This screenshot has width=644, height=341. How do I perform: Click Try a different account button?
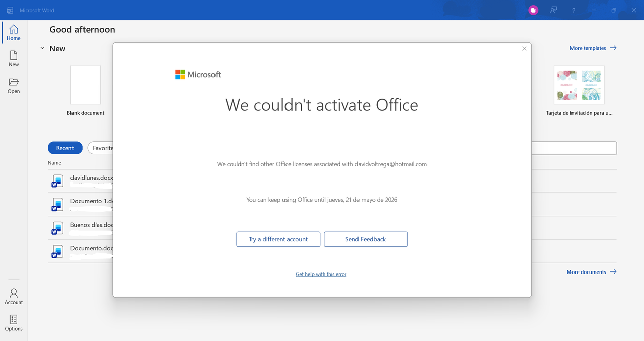pos(278,239)
